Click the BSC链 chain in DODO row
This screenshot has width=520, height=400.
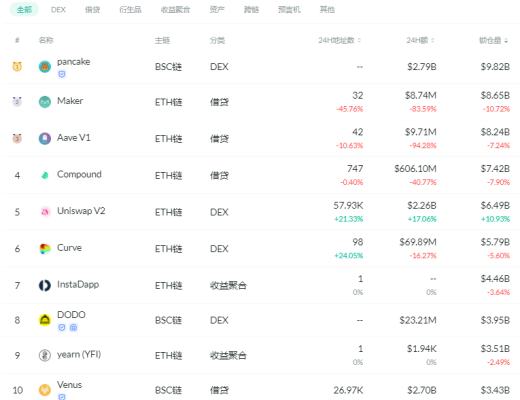(x=168, y=320)
